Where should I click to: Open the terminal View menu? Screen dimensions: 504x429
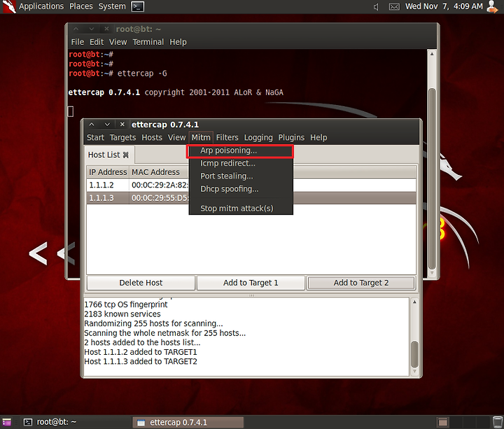coord(118,42)
